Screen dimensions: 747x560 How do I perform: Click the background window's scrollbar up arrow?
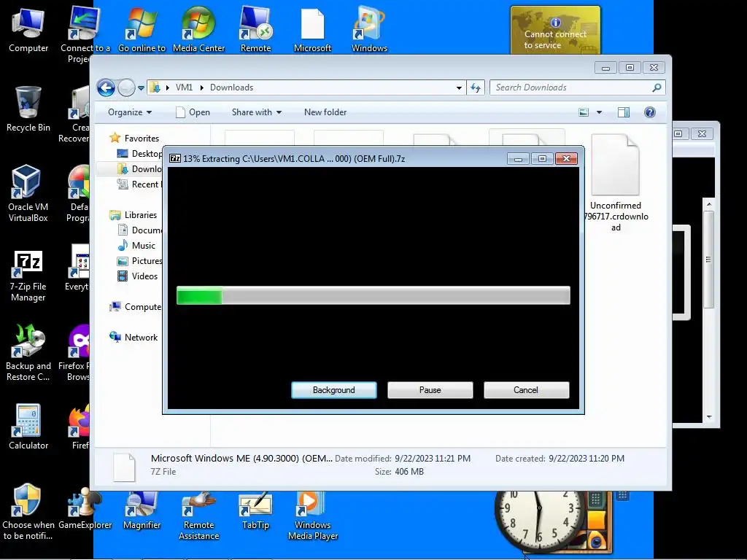[709, 204]
